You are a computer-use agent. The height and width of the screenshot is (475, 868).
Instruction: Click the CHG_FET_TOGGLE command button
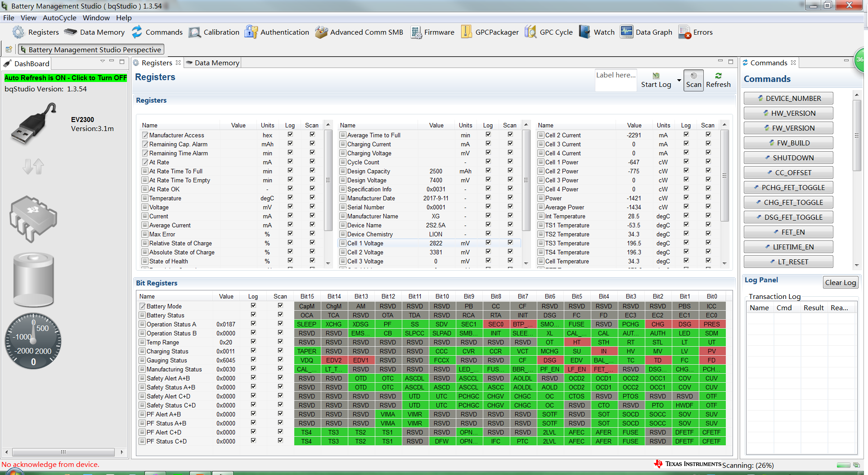[x=788, y=202]
